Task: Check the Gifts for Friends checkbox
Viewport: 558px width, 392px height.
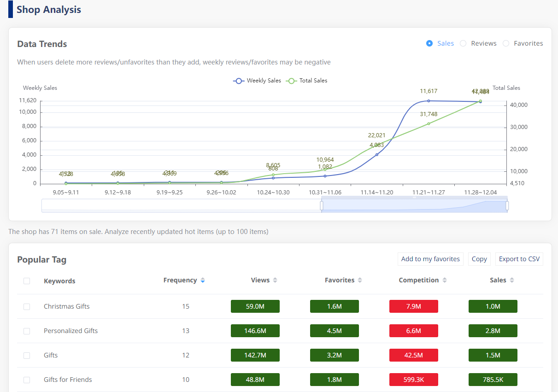Action: (27, 380)
